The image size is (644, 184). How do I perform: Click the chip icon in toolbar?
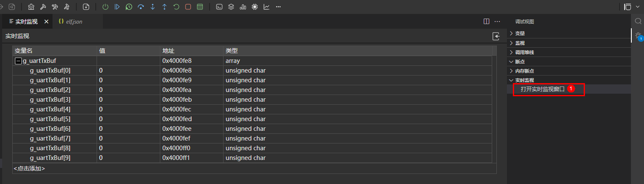(x=255, y=7)
